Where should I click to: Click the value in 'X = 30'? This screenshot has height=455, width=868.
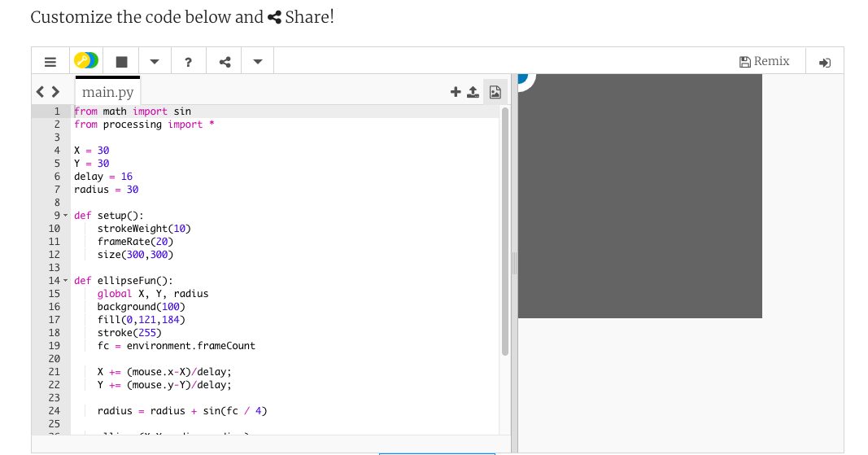(103, 151)
